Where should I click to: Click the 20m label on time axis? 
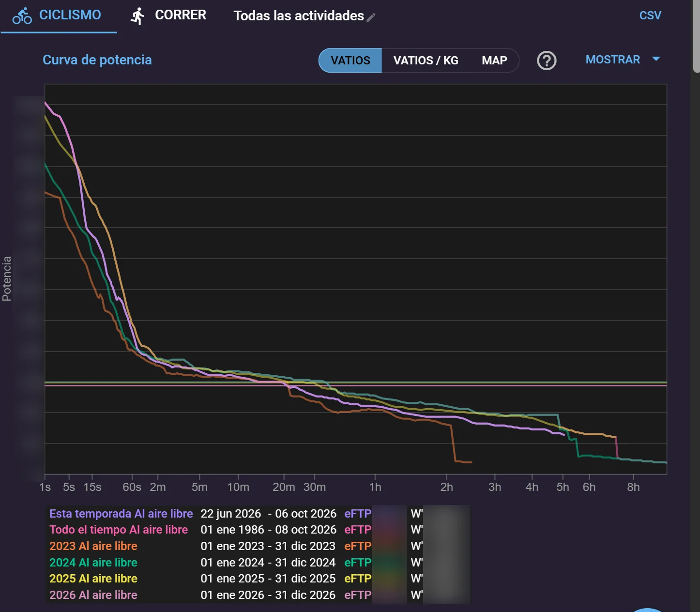pyautogui.click(x=284, y=487)
